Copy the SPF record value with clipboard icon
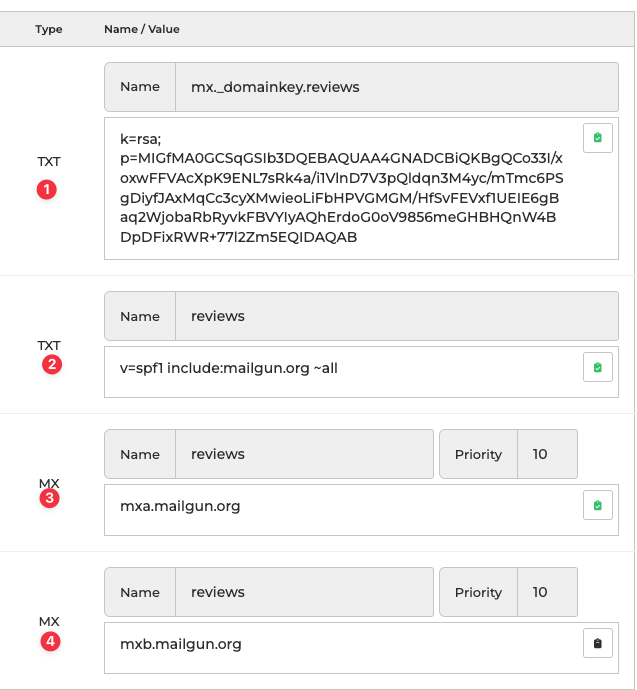The height and width of the screenshot is (690, 637). [597, 368]
